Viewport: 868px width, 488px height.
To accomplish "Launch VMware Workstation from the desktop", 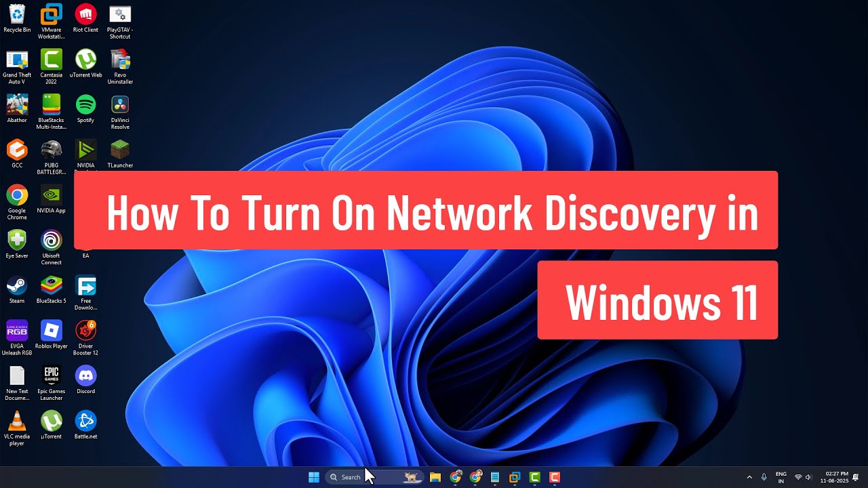I will coord(51,21).
